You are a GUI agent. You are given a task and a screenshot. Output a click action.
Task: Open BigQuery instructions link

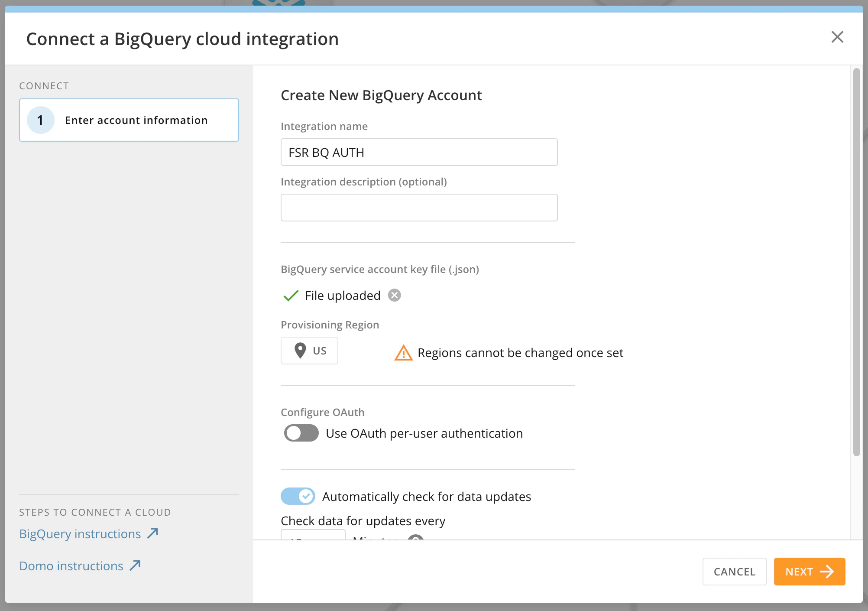[89, 533]
